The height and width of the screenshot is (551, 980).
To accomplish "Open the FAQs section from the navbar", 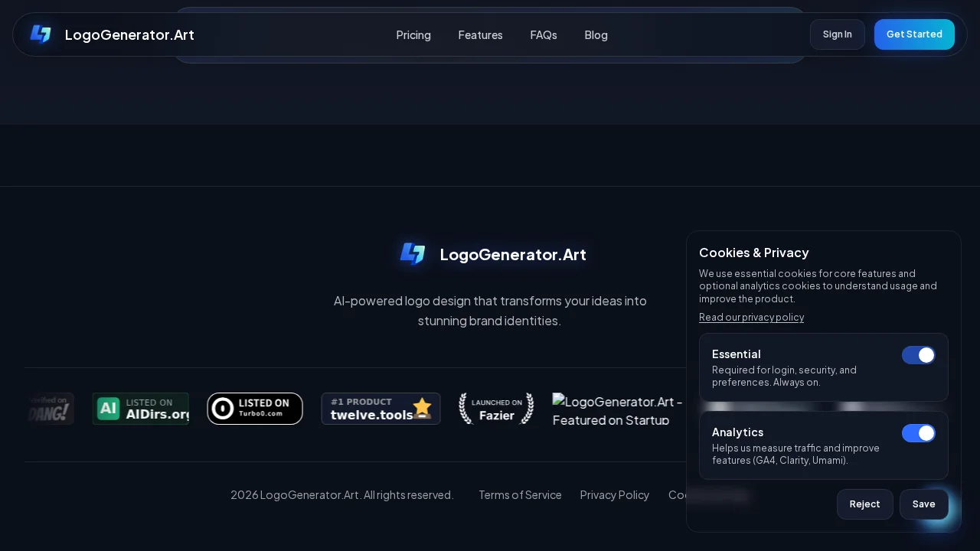I will [x=544, y=35].
